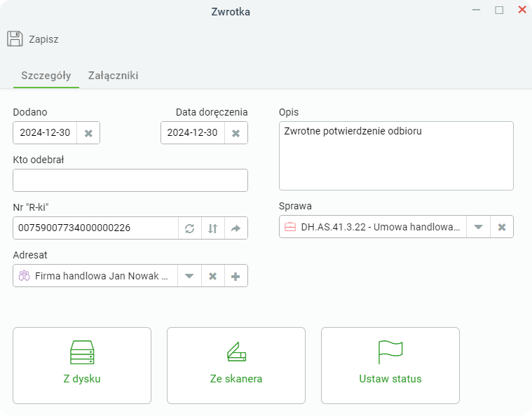This screenshot has width=532, height=416.
Task: Click the up-down arrows icon beside Nr R-ki
Action: (x=213, y=228)
